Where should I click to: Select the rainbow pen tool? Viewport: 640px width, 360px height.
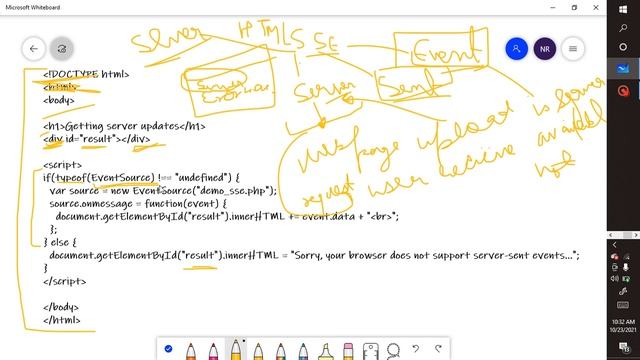point(280,351)
